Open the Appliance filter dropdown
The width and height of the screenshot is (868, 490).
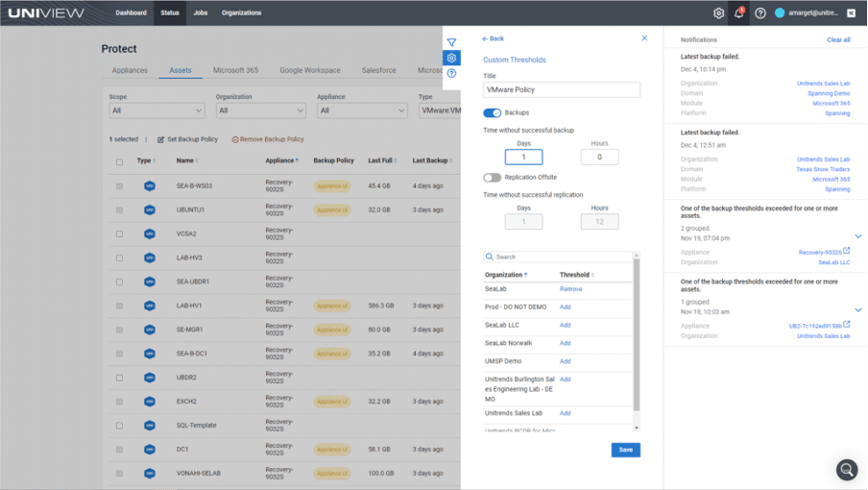362,110
